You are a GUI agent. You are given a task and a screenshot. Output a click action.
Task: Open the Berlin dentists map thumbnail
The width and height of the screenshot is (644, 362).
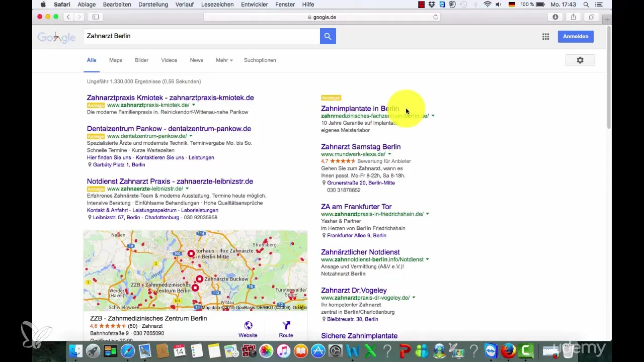(x=195, y=270)
